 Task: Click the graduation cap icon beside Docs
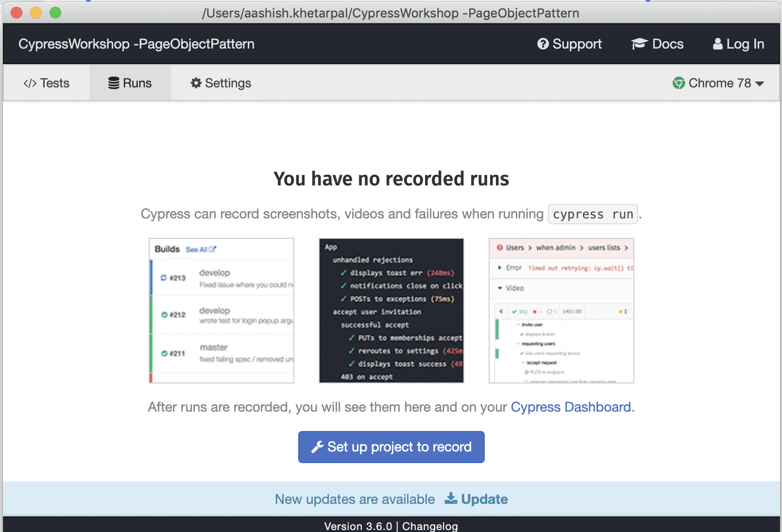click(640, 44)
